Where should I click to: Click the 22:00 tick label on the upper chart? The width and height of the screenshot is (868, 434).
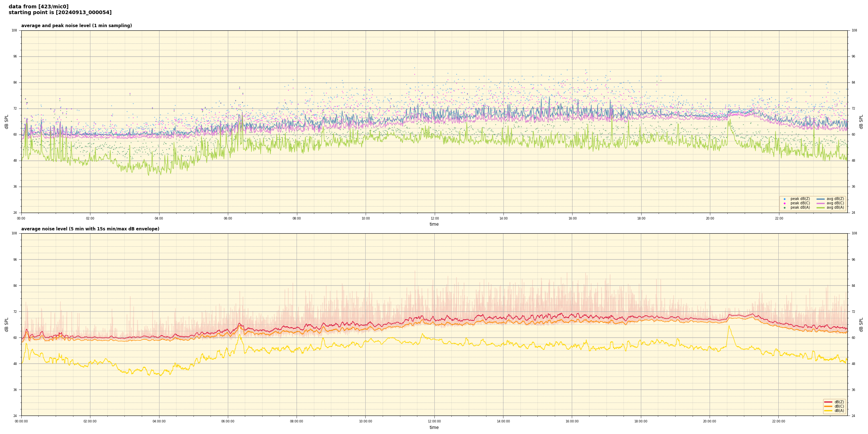[779, 218]
